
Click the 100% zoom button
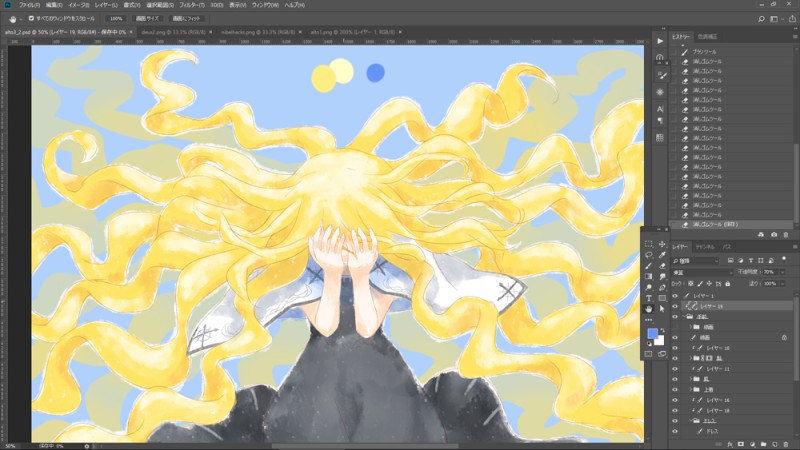pos(116,19)
